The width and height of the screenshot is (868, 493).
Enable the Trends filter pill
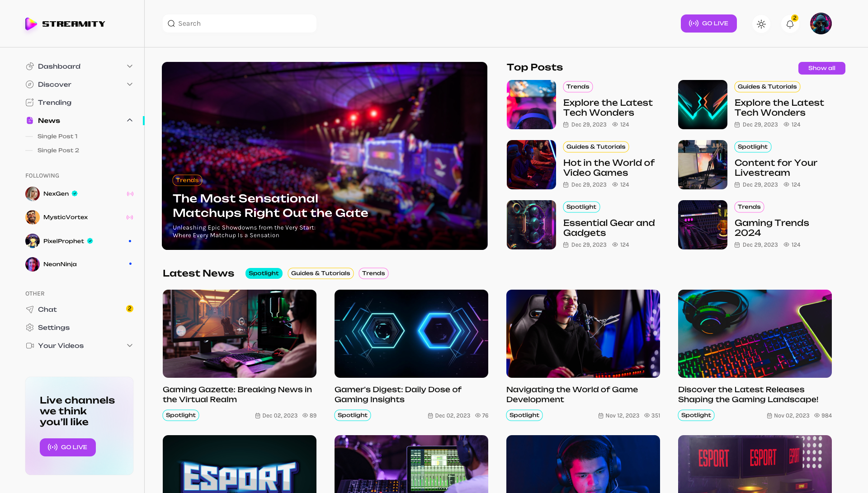pyautogui.click(x=373, y=273)
